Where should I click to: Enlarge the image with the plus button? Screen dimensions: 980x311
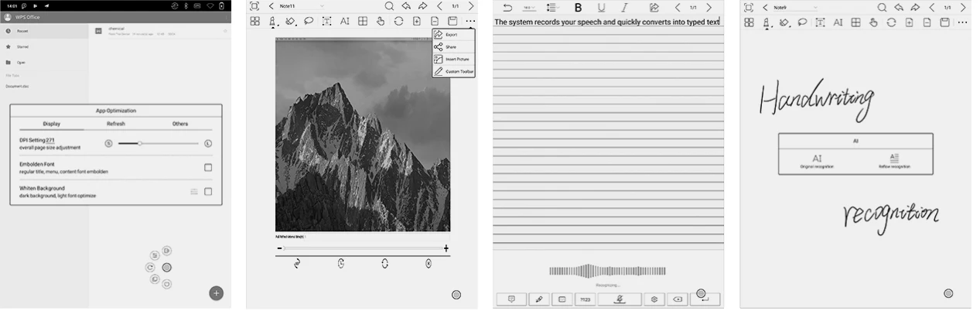[x=446, y=248]
